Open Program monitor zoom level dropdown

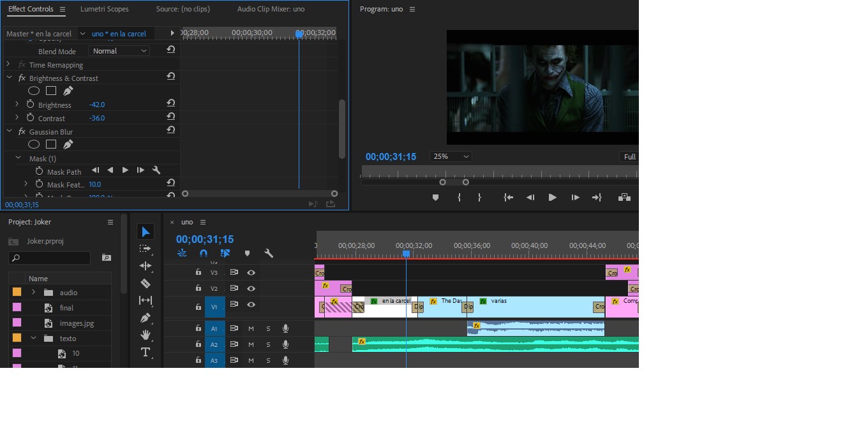451,156
